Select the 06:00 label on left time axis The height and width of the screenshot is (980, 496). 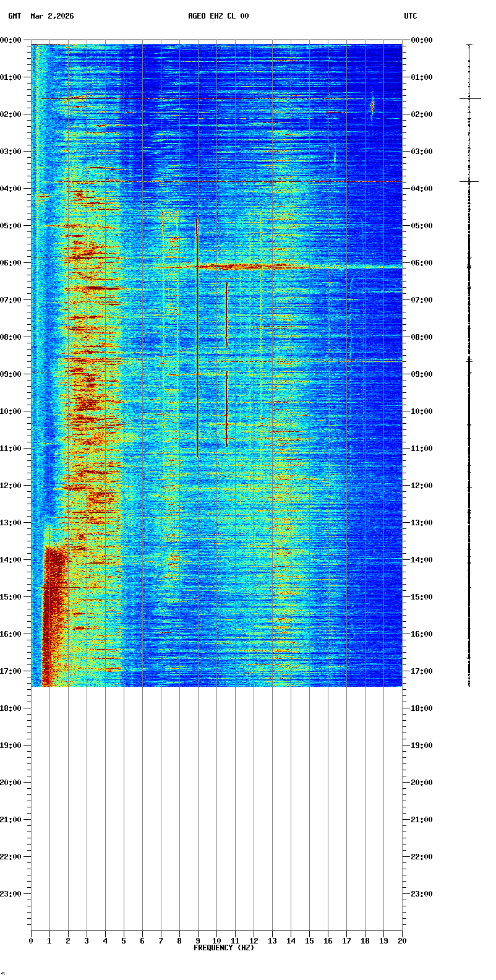tap(11, 263)
